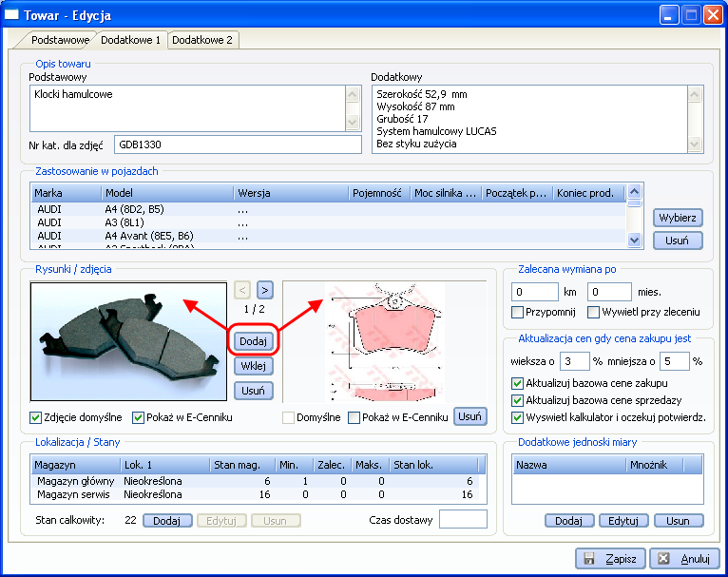Click the Dodatkowy description text area
The width and height of the screenshot is (728, 577).
(530, 120)
